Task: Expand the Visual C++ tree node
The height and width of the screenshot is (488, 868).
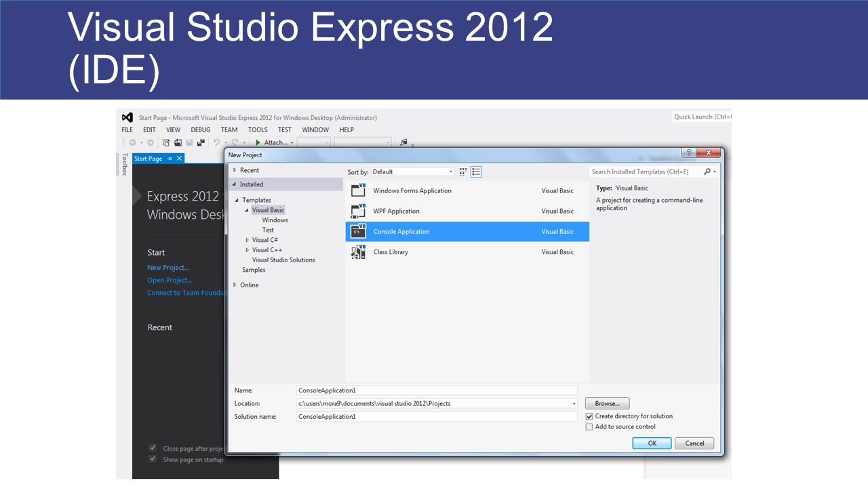Action: coord(247,250)
